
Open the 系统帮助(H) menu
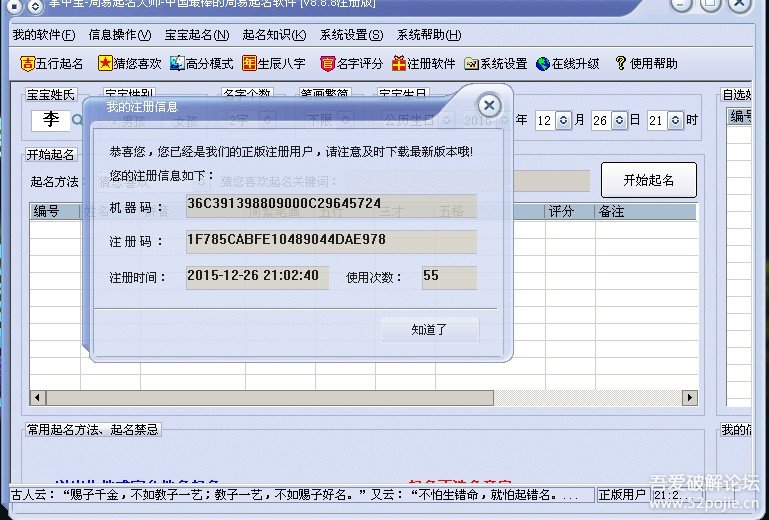pos(429,35)
